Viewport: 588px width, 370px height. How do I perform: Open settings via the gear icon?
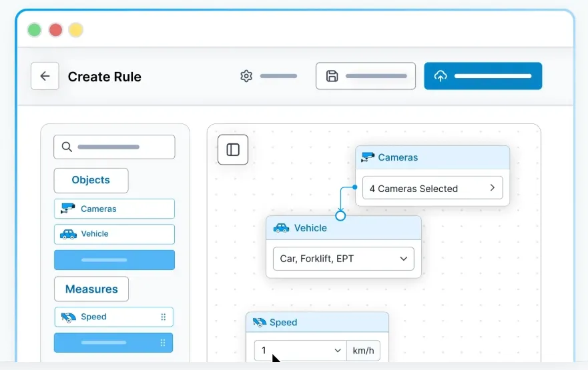[x=246, y=76]
